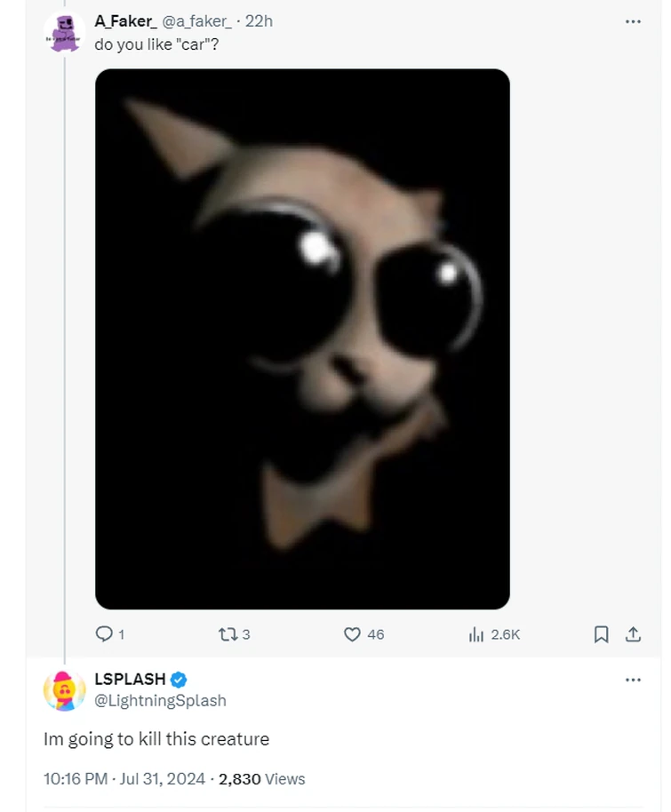Open tweet analytics via the views icon
Viewport: 671px width, 812px height.
click(478, 634)
